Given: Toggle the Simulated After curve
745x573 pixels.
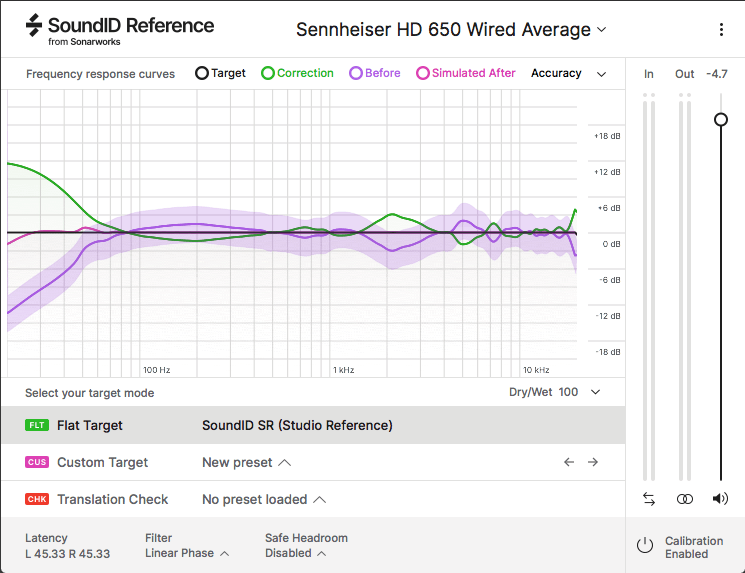Looking at the screenshot, I should click(x=465, y=73).
